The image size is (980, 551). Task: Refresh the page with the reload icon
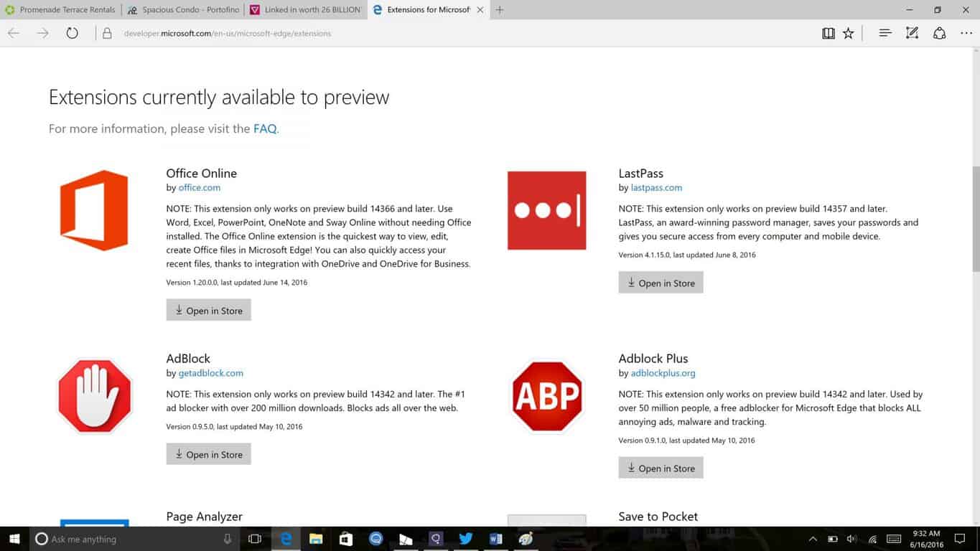(72, 33)
